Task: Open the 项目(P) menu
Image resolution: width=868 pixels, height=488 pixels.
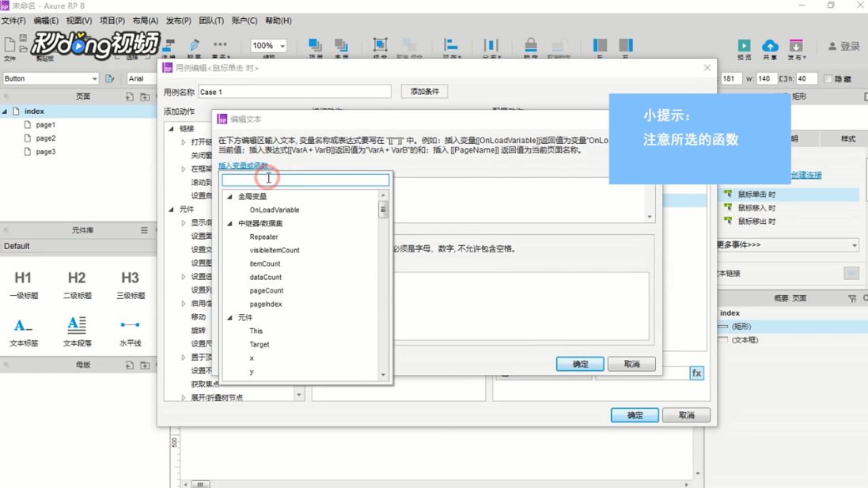Action: 112,21
